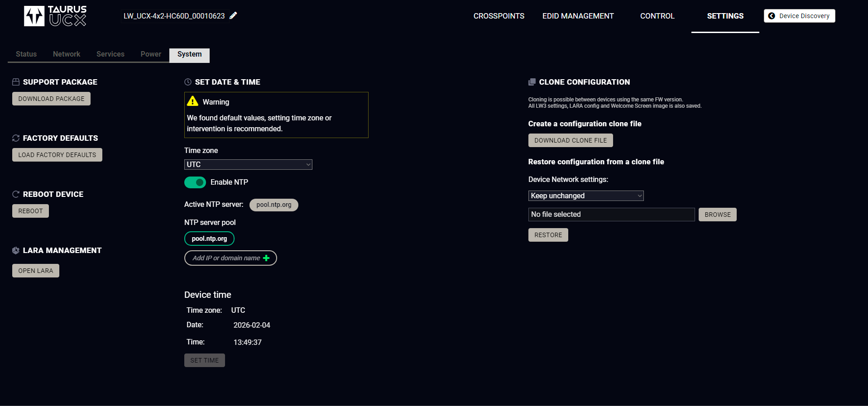Click the pool.ntp.org entry in NTP server pool
868x406 pixels.
click(x=209, y=239)
